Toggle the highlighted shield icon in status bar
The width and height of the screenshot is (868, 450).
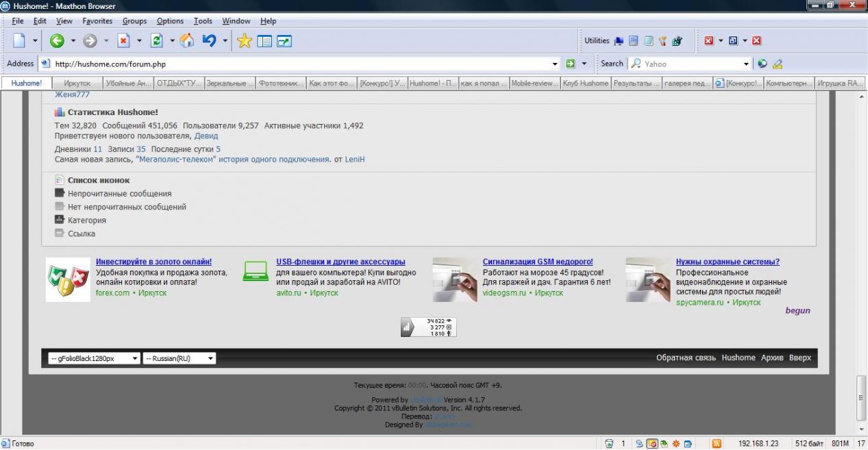click(653, 444)
